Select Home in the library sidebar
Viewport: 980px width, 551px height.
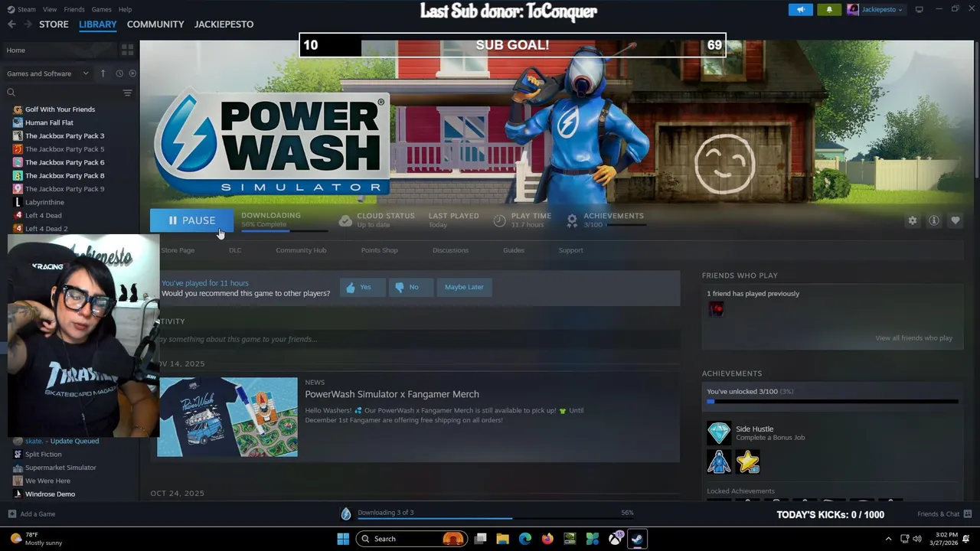[60, 50]
